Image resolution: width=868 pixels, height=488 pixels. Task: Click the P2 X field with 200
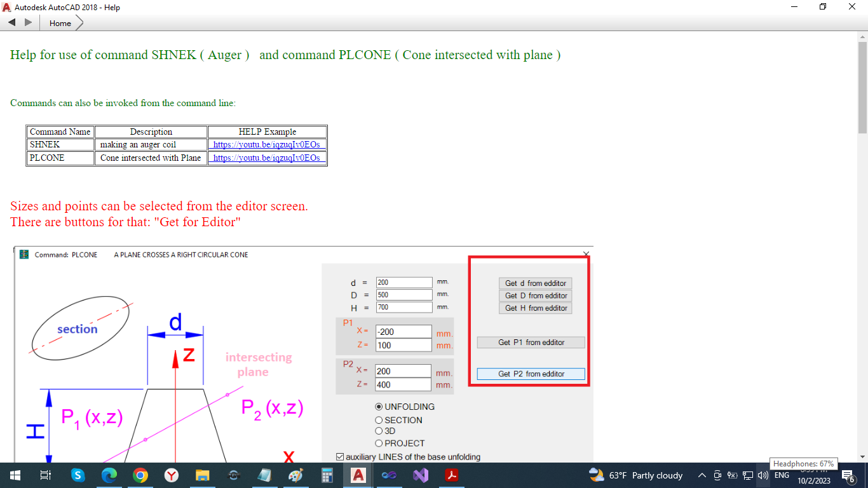403,371
